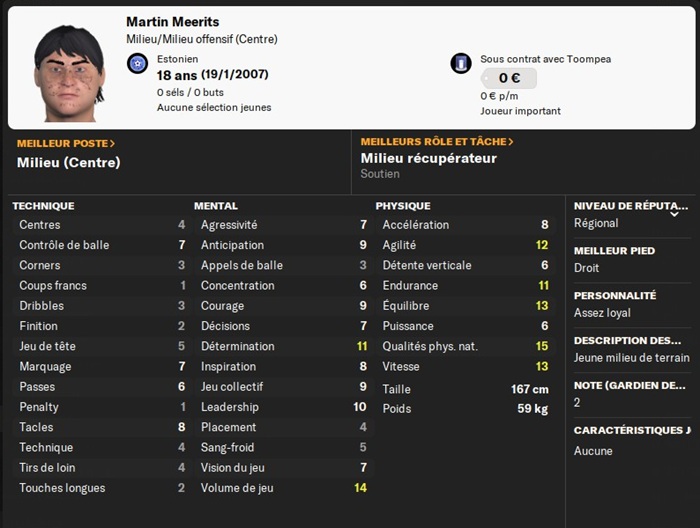This screenshot has height=528, width=700.
Task: Click the 0 € value tag
Action: 508,78
